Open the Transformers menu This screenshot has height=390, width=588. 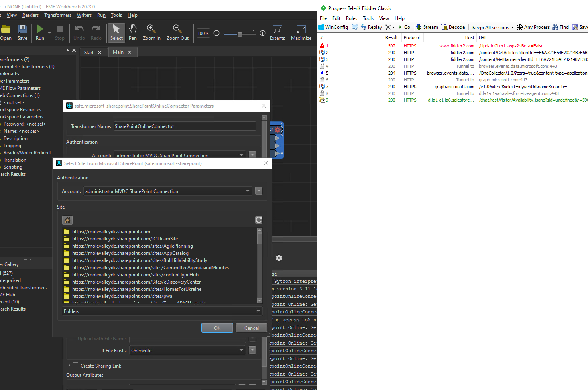58,15
